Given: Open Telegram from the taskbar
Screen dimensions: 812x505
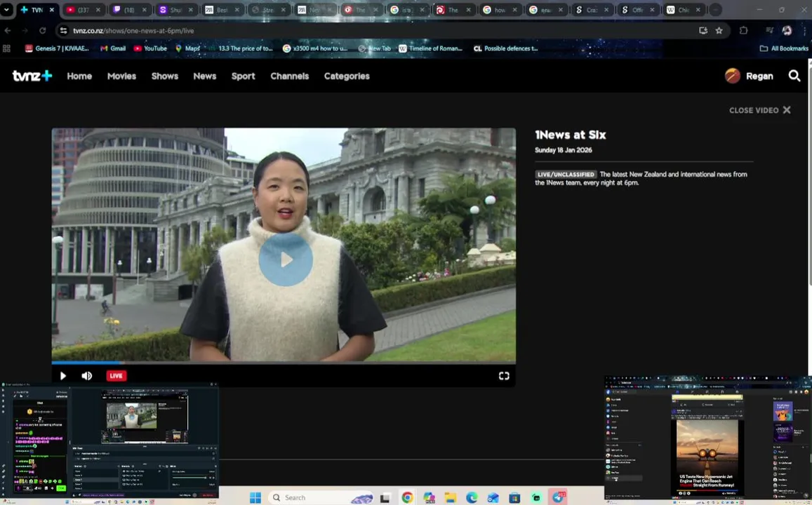Looking at the screenshot, I should (558, 497).
